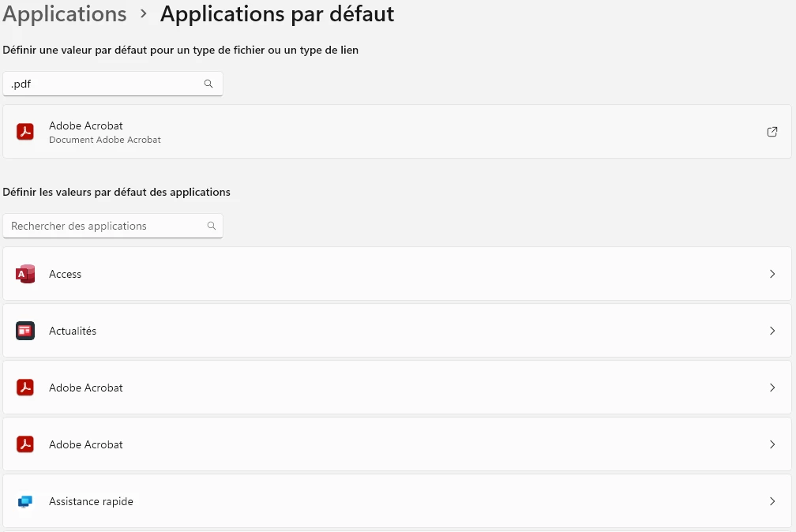This screenshot has height=532, width=796.
Task: Click the Assistance rapide app icon
Action: [x=25, y=501]
